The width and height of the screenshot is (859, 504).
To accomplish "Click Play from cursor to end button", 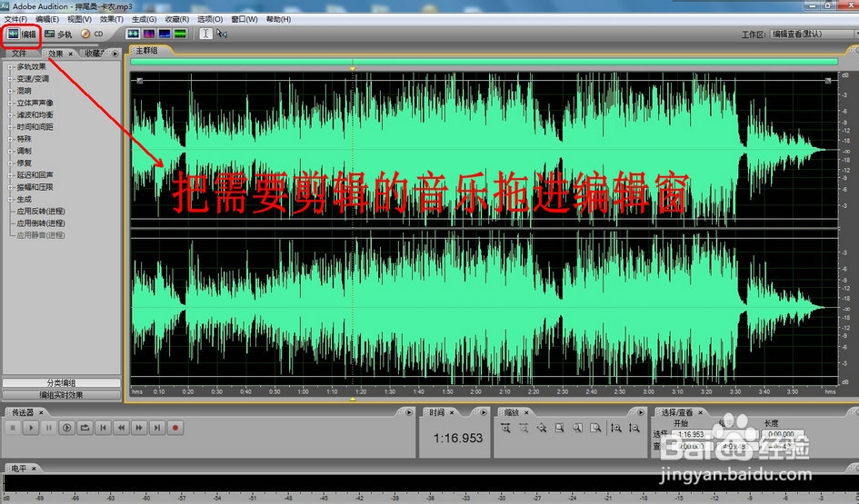I will 67,428.
